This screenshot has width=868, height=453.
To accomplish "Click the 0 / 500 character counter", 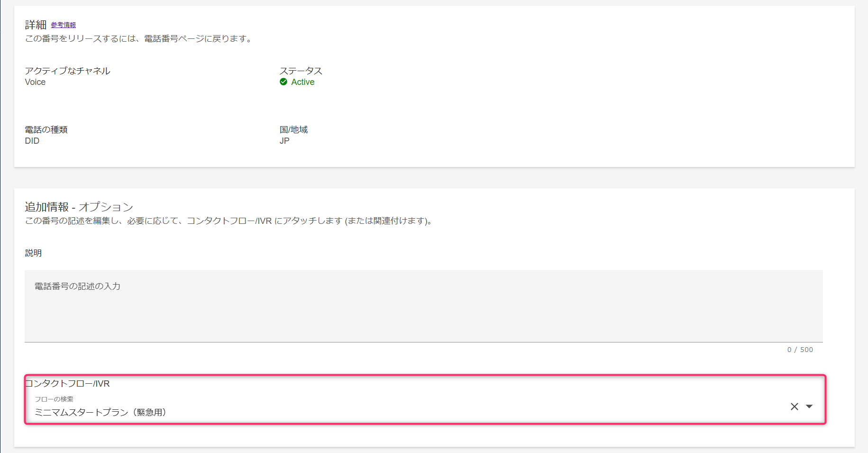I will [800, 350].
